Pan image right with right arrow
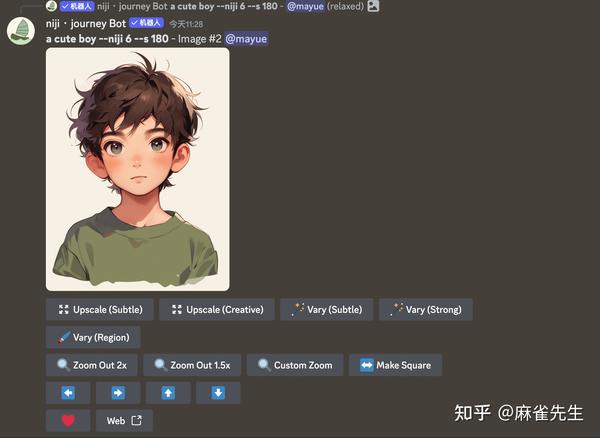Viewport: 600px width, 438px height. (118, 393)
